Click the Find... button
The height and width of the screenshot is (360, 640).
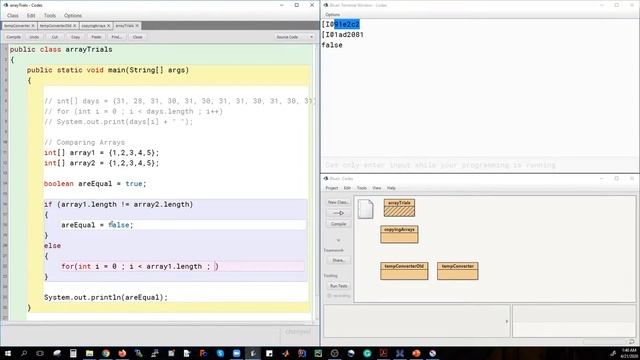pyautogui.click(x=117, y=37)
